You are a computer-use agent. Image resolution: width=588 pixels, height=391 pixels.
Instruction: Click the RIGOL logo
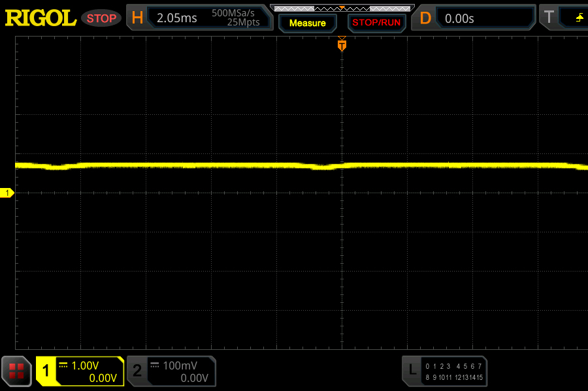pyautogui.click(x=41, y=18)
